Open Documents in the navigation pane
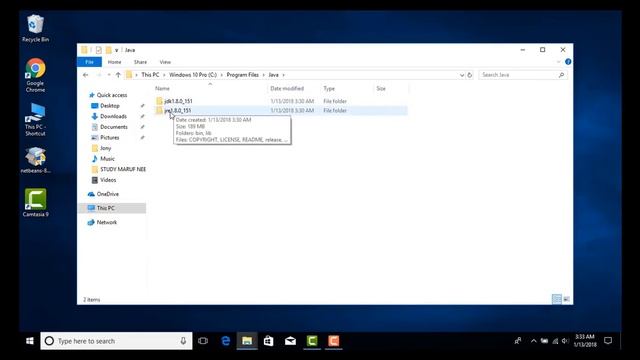 (x=114, y=127)
